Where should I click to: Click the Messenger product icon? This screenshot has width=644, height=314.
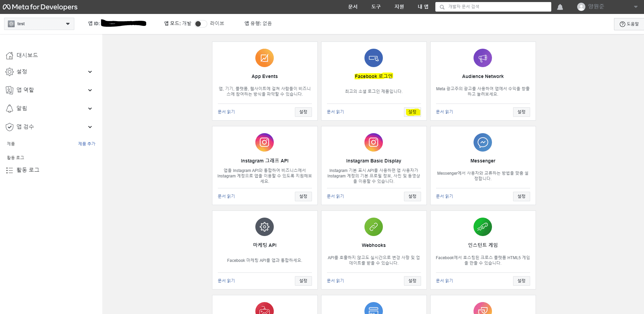482,142
